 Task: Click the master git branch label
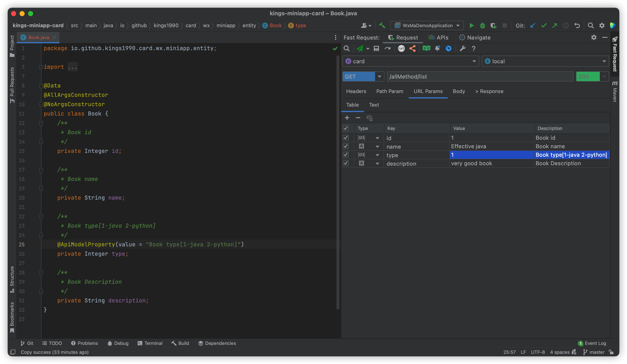pos(596,352)
